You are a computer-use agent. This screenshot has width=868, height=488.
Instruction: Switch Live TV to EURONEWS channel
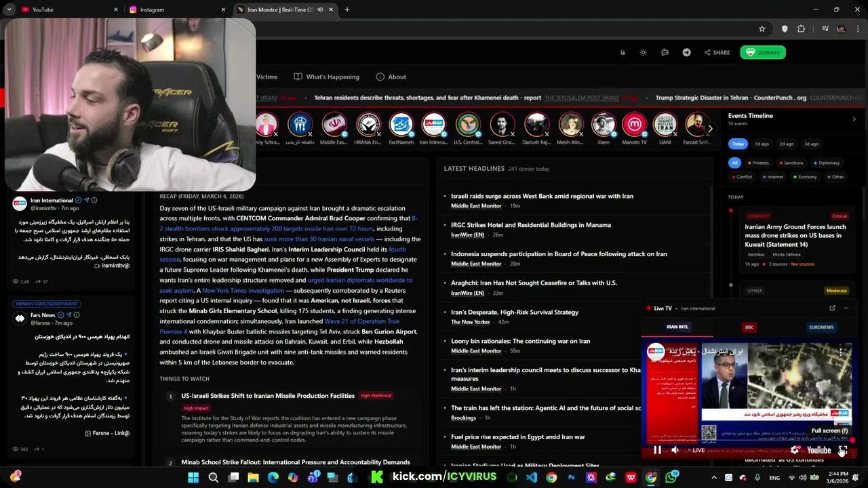821,327
